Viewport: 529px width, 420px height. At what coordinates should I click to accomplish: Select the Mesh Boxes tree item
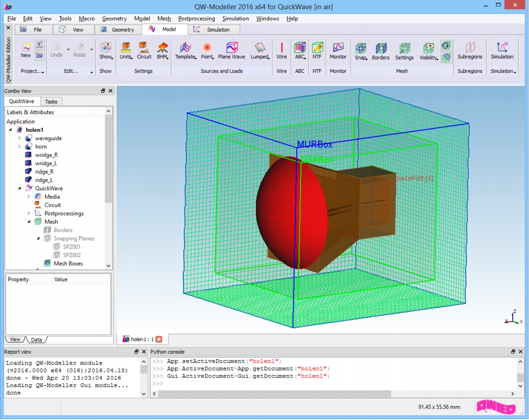click(68, 264)
